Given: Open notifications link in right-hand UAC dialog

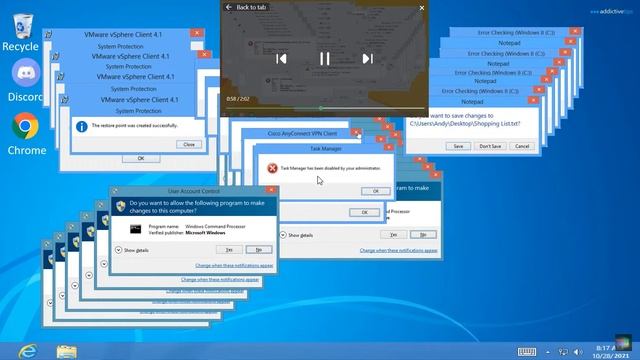Looking at the screenshot, I should (398, 250).
